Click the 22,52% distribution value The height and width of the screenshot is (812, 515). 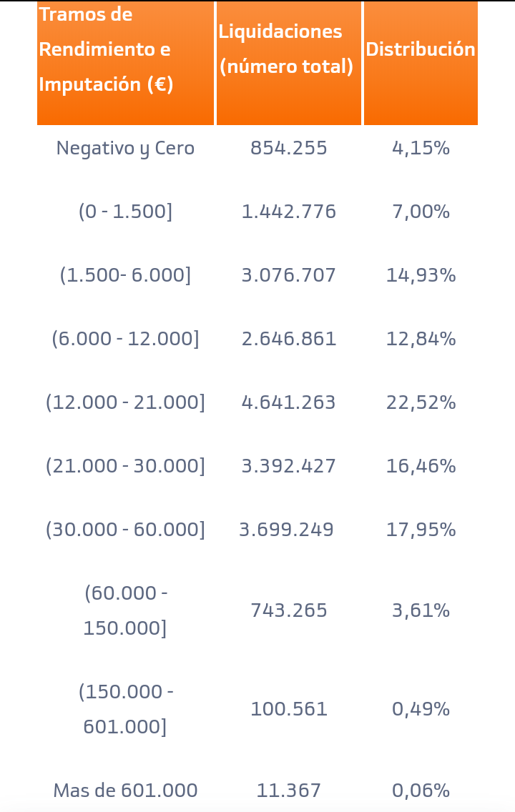click(421, 402)
